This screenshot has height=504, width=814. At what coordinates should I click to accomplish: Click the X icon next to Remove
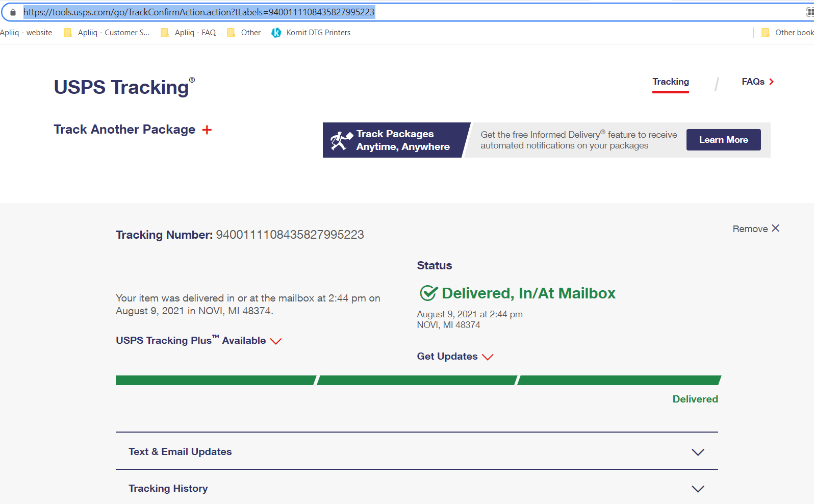pos(775,228)
